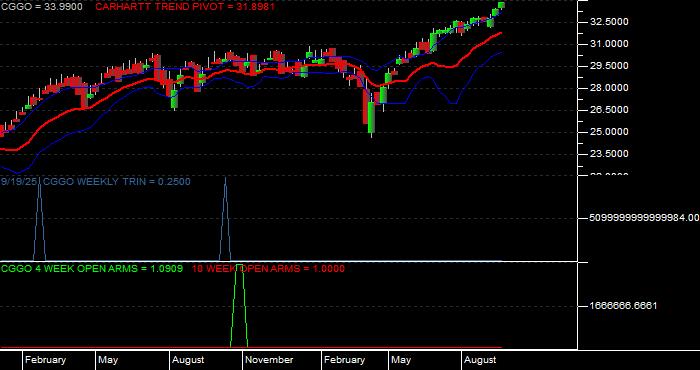The width and height of the screenshot is (700, 370).
Task: Click the TRIN axis value ending in 984.00
Action: click(644, 218)
